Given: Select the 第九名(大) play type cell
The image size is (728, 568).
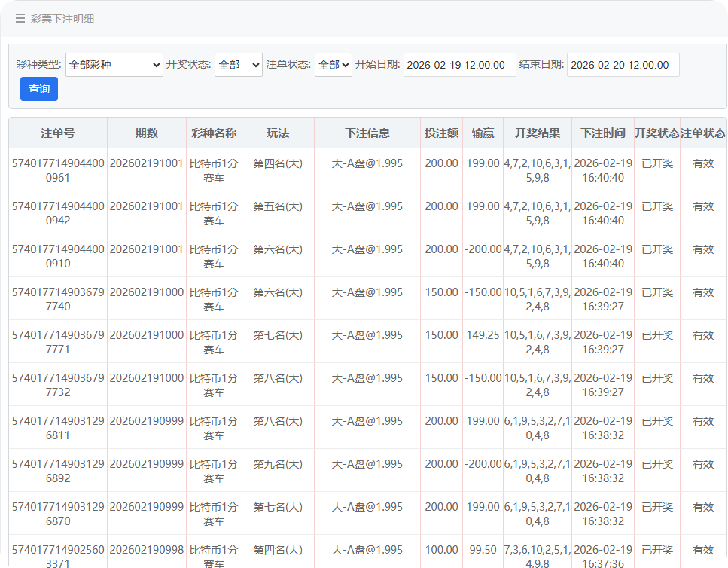Looking at the screenshot, I should point(278,464).
